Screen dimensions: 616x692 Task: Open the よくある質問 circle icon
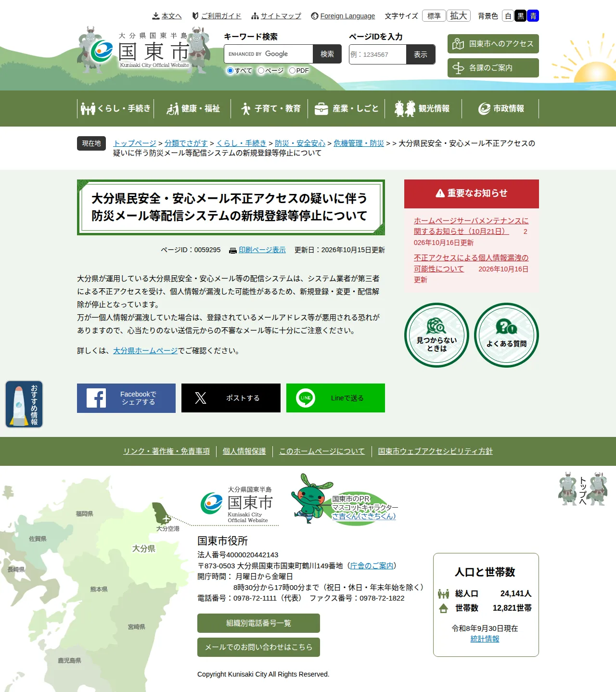click(x=506, y=335)
